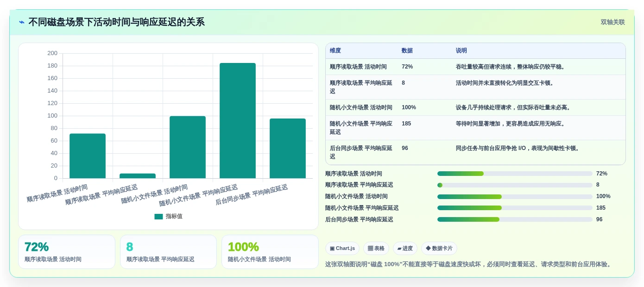This screenshot has width=644, height=287.
Task: Toggle the 指标值 legend swatch
Action: click(x=158, y=217)
